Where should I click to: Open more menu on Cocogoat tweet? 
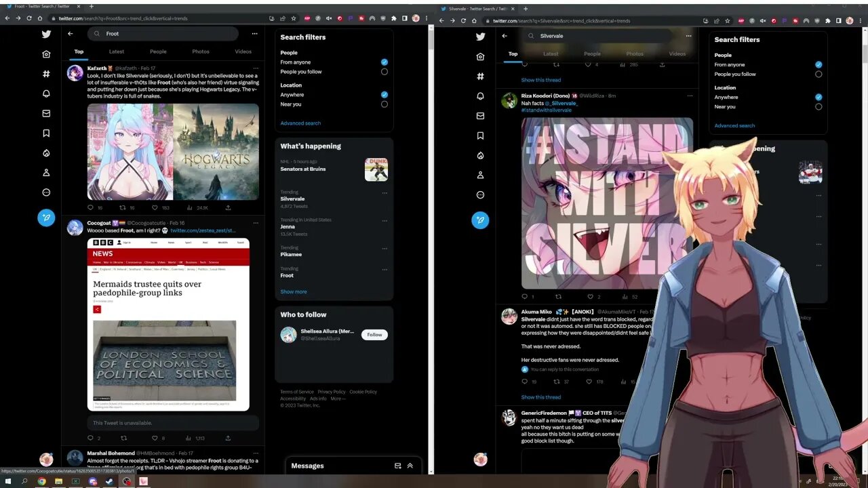click(x=256, y=223)
